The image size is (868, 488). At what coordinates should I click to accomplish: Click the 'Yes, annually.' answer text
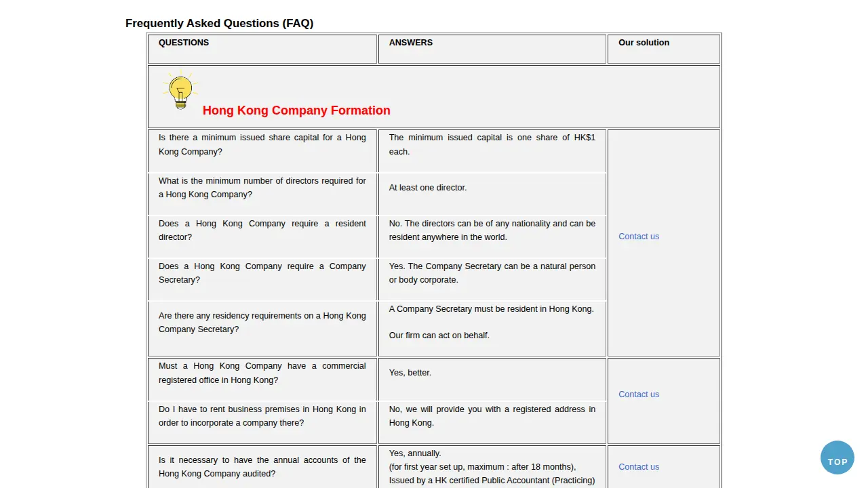(415, 453)
